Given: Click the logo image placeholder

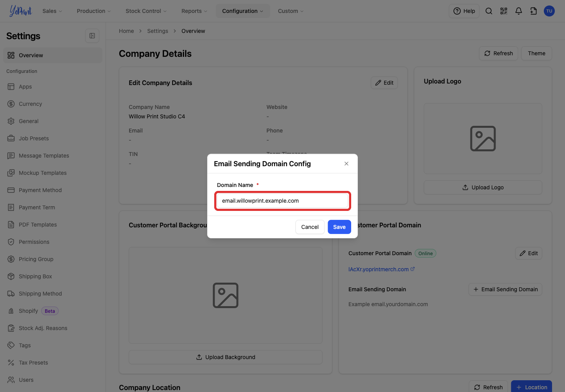Looking at the screenshot, I should coord(483,138).
